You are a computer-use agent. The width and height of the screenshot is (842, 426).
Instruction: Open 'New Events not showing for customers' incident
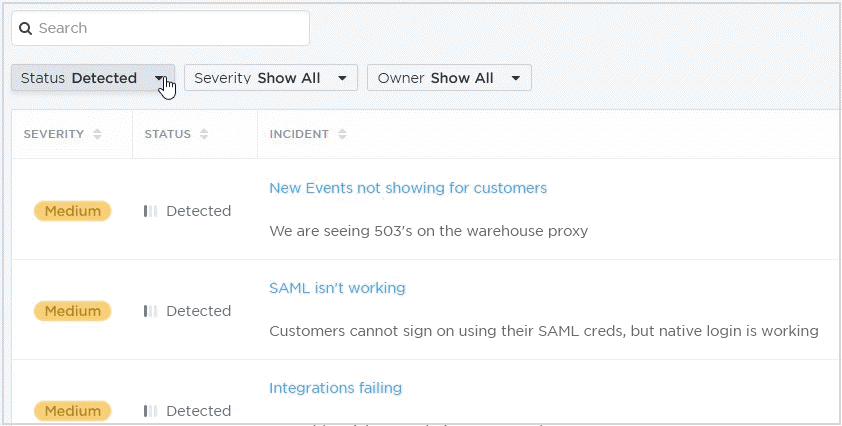point(408,188)
